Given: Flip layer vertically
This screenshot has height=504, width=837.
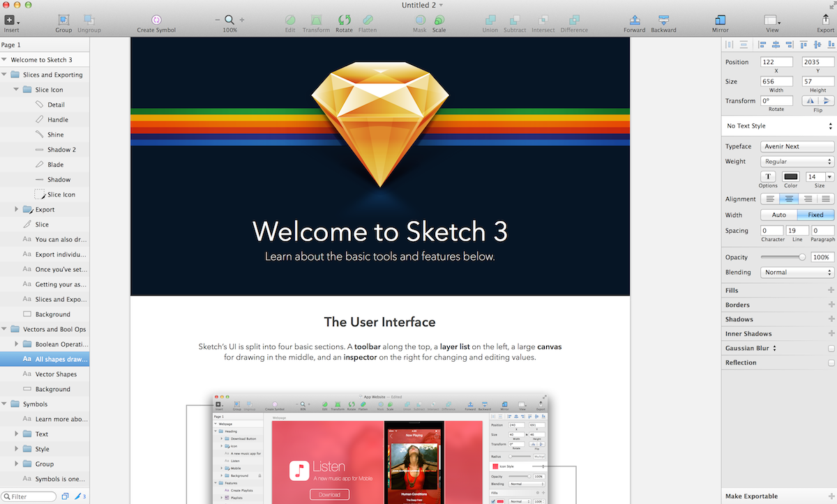Looking at the screenshot, I should pos(826,101).
